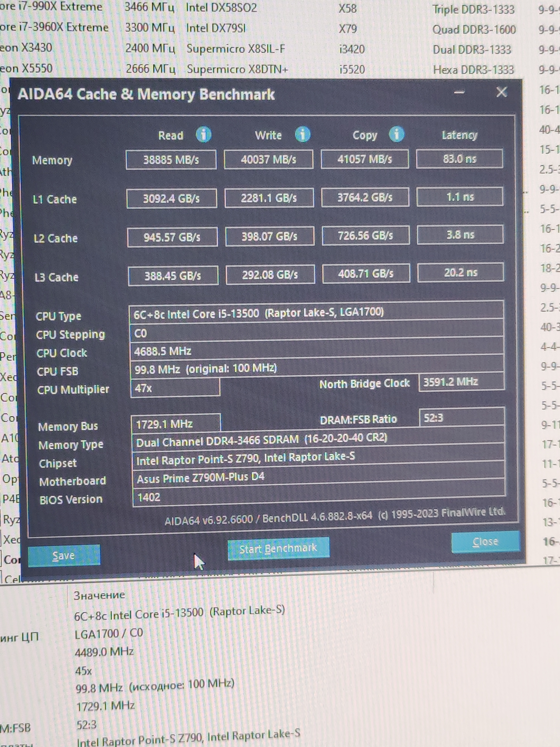Click the Read info icon
The image size is (560, 747).
tap(203, 134)
